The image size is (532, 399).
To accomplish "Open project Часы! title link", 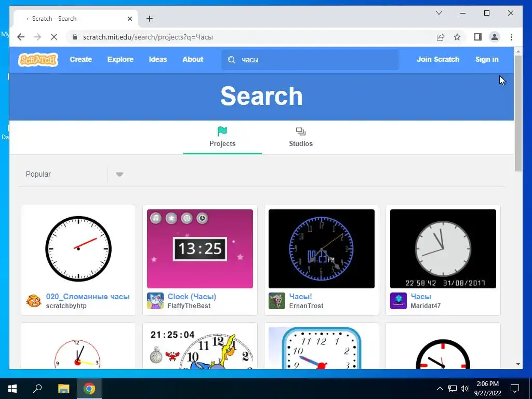I will point(300,297).
